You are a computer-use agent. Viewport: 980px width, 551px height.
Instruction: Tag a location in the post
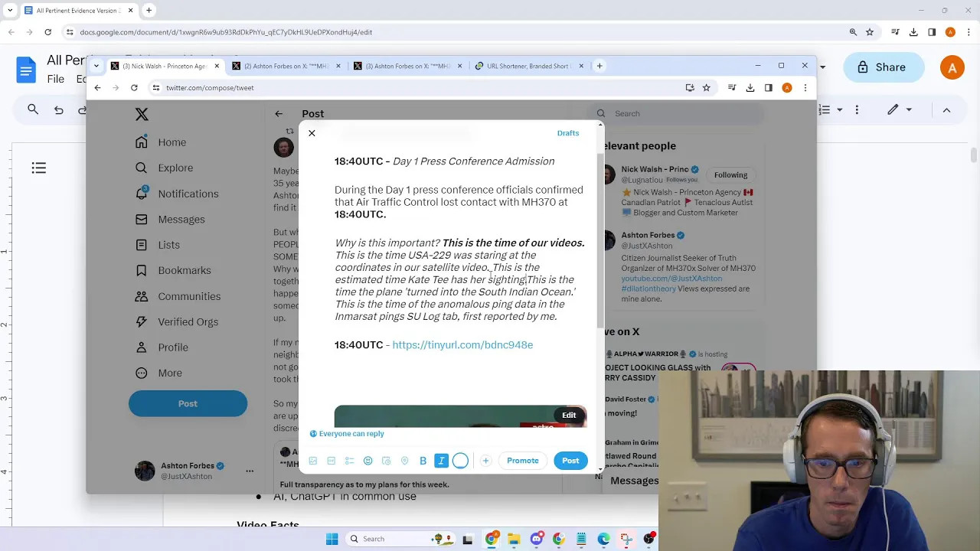(x=405, y=461)
